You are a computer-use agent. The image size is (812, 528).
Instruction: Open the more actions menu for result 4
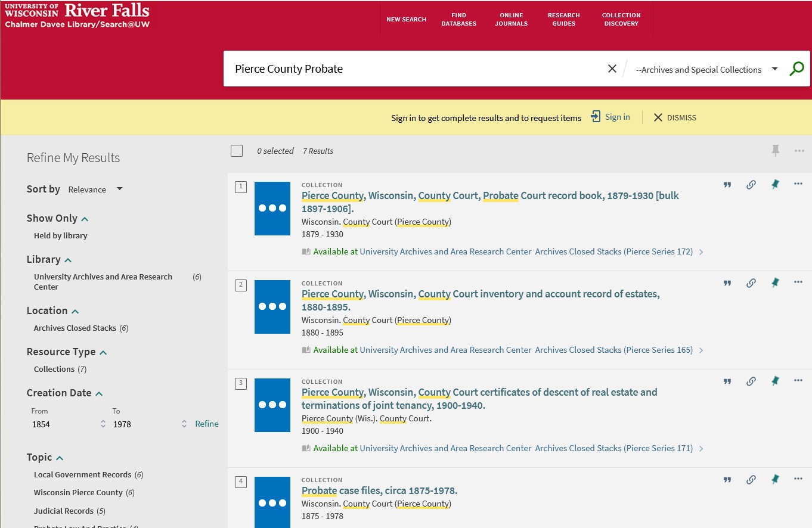click(x=798, y=479)
